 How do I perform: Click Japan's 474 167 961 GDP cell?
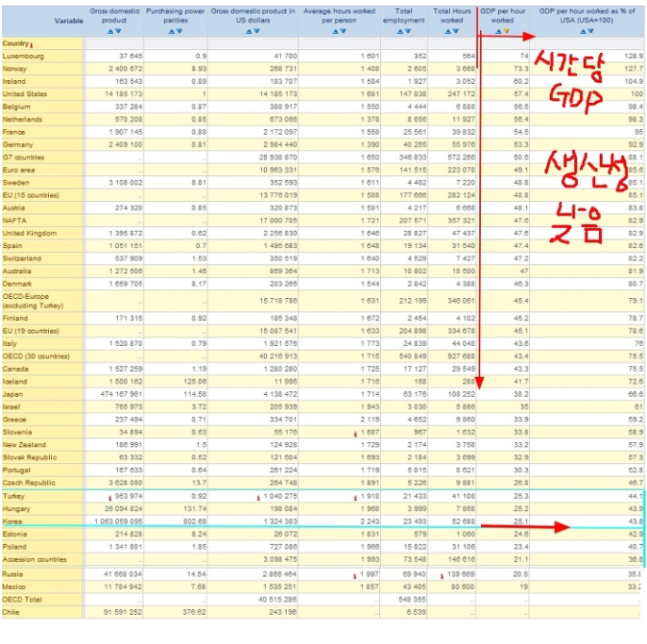click(x=114, y=394)
